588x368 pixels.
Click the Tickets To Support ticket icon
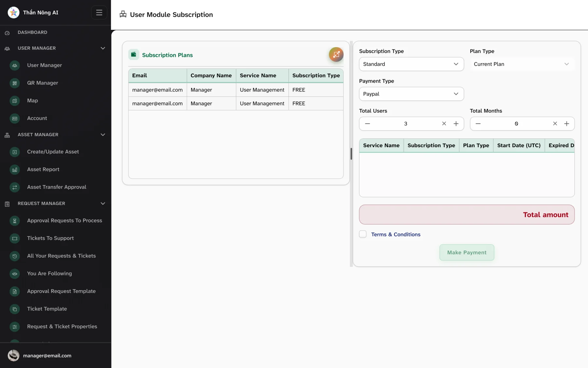tap(15, 238)
